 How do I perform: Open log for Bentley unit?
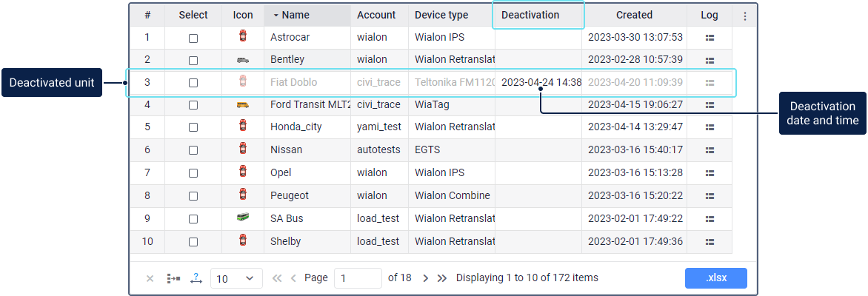[709, 60]
